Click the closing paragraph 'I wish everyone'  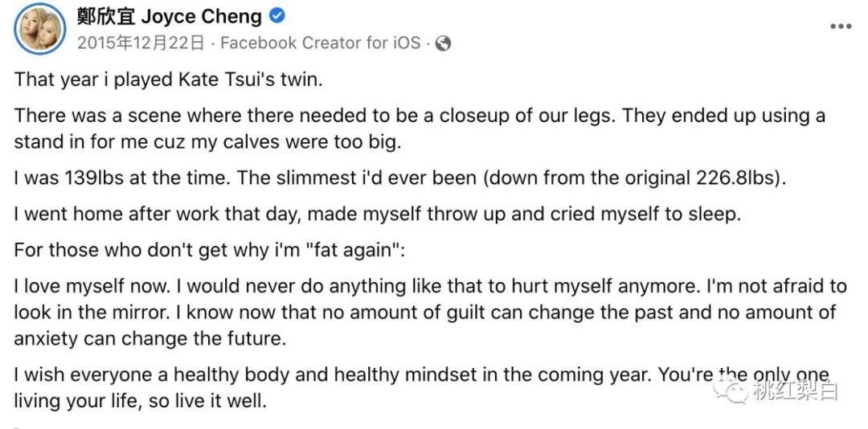422,387
